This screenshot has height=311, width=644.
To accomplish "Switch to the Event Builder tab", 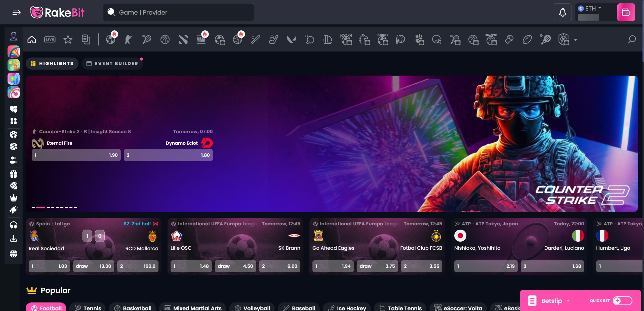I will (x=112, y=63).
